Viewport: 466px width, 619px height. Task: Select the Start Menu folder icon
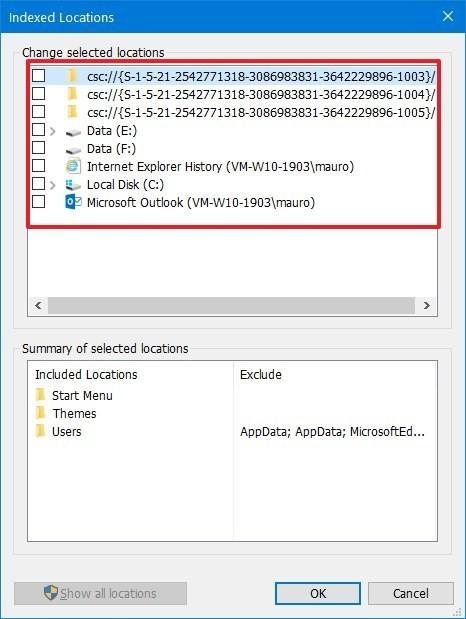tap(40, 395)
